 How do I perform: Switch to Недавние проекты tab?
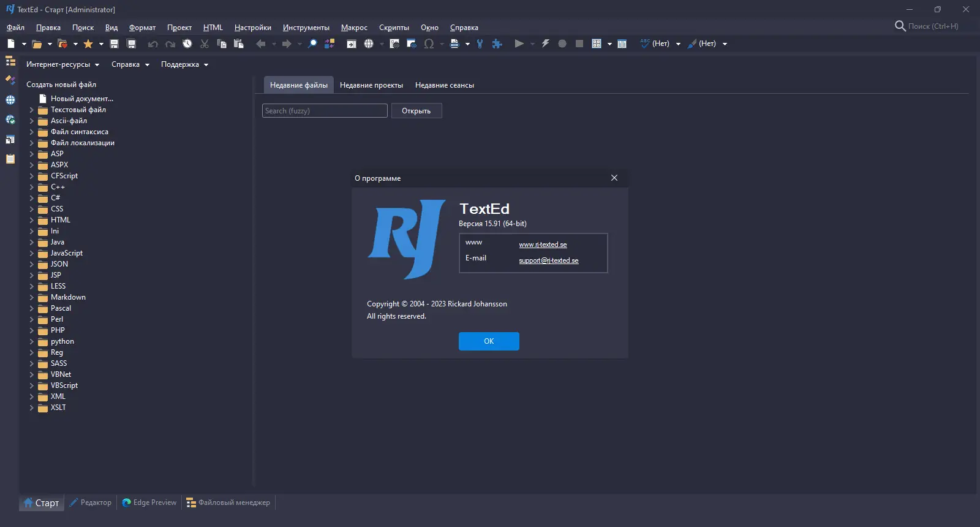[x=371, y=85]
